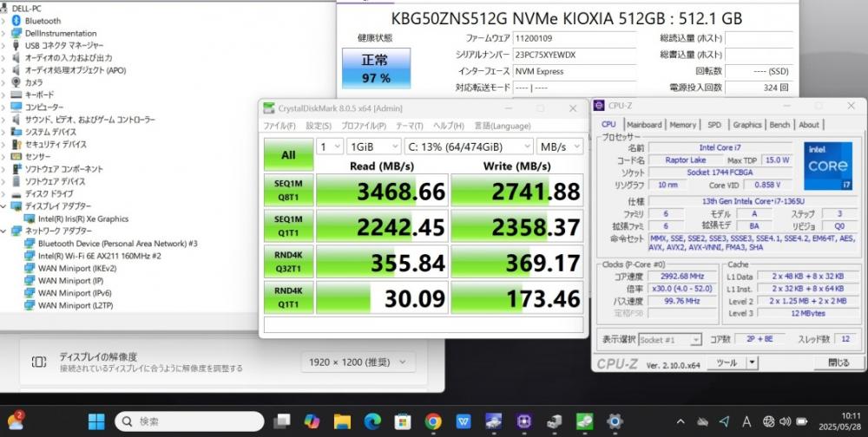Click the Intel(R) Iris(R) Xe Graphics adapter icon
868x437 pixels.
(30, 218)
